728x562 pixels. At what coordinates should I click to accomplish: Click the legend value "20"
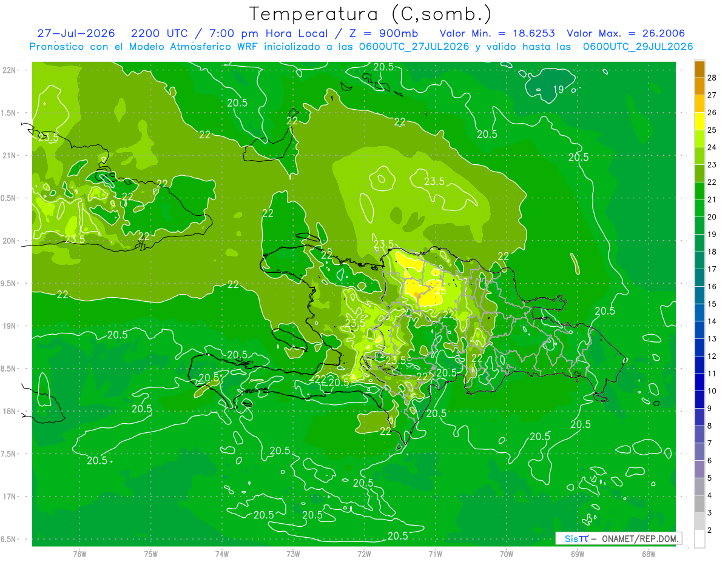click(713, 217)
